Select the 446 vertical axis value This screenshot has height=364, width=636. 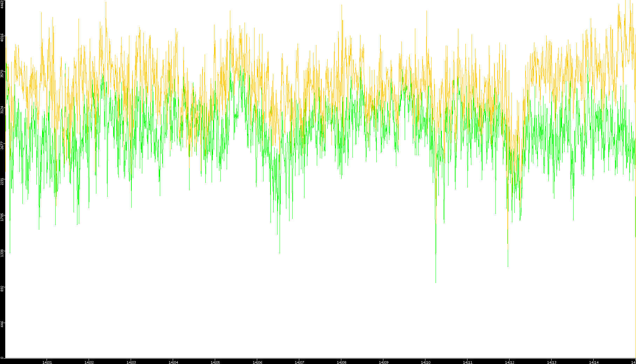(2, 324)
